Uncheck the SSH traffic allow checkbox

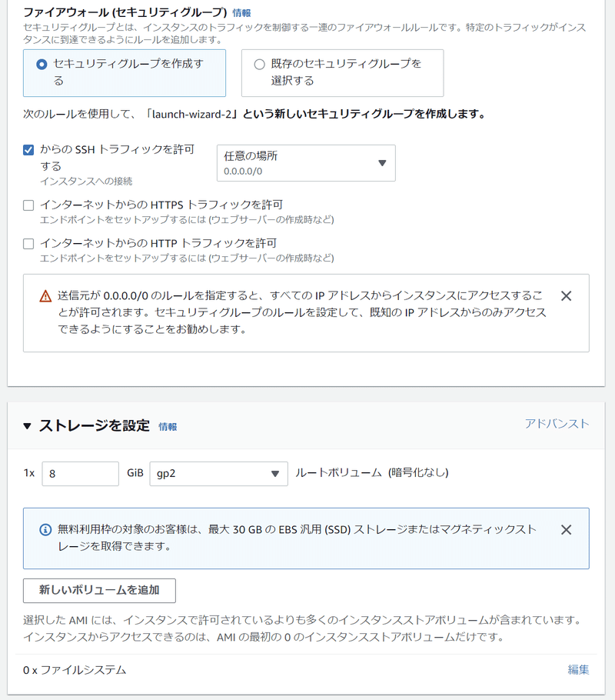[28, 150]
